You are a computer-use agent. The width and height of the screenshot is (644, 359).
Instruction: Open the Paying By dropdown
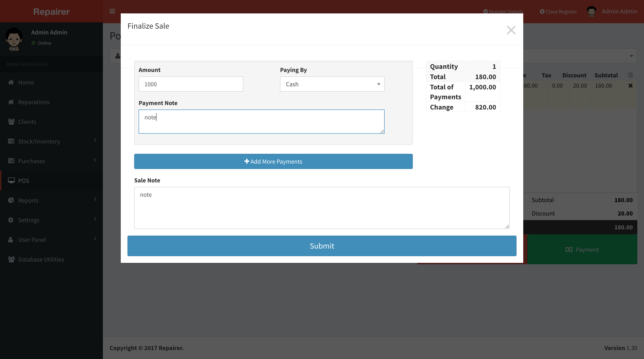332,84
